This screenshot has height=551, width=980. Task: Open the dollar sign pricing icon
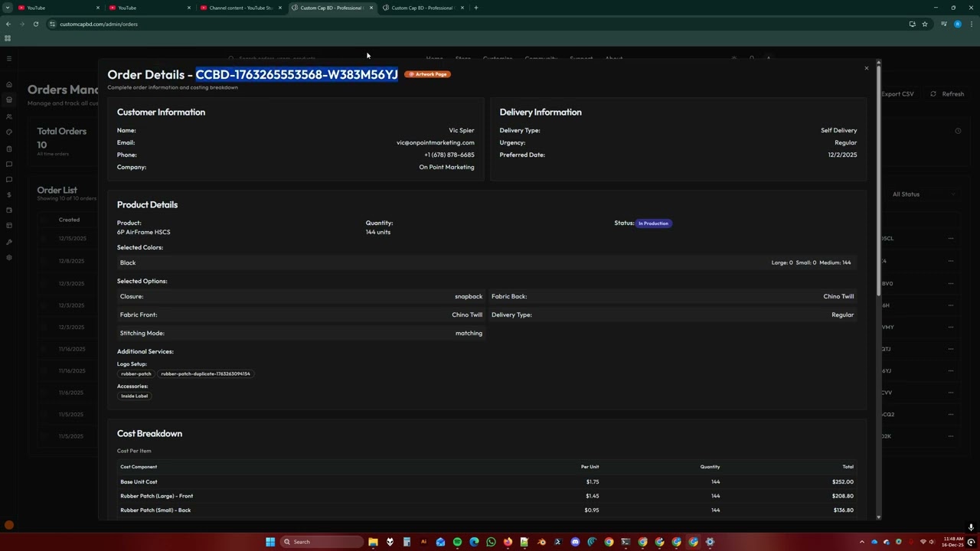[x=9, y=194]
